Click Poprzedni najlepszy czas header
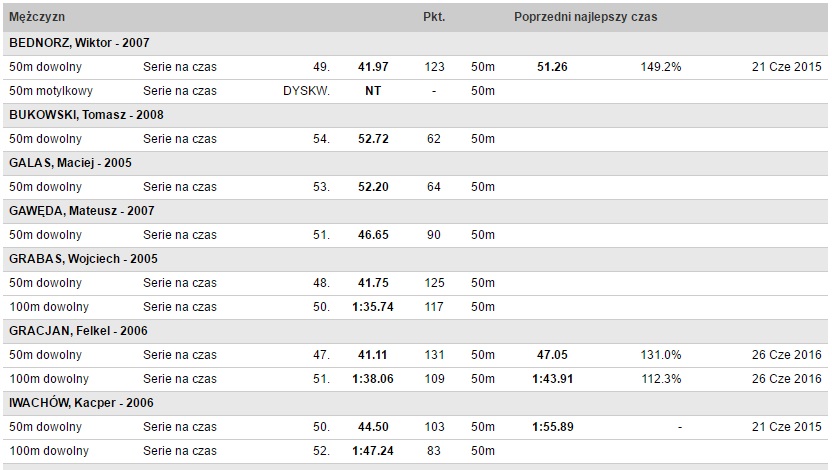 [x=585, y=17]
